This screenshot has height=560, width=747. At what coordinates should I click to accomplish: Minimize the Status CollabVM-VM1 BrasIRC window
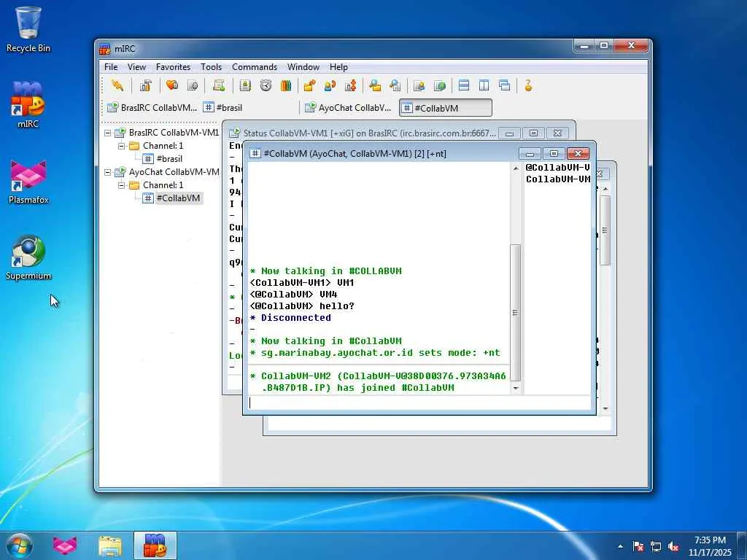tap(510, 133)
